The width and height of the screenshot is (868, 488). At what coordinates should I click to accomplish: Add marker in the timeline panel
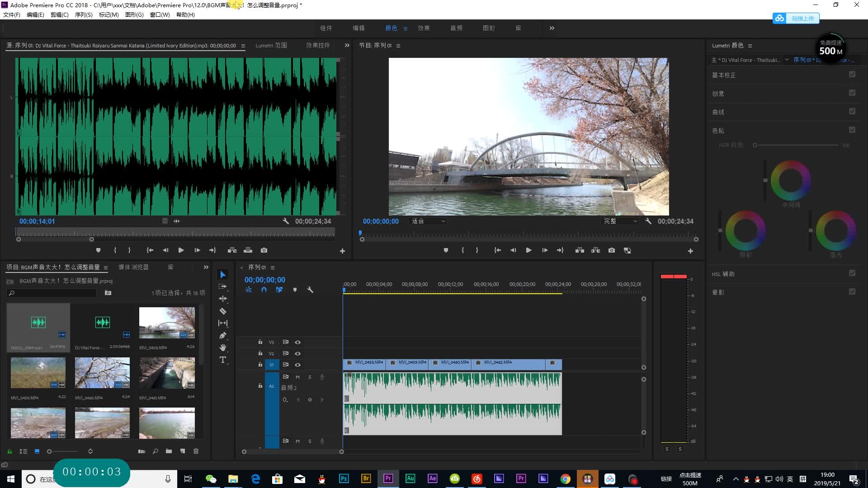(x=295, y=290)
